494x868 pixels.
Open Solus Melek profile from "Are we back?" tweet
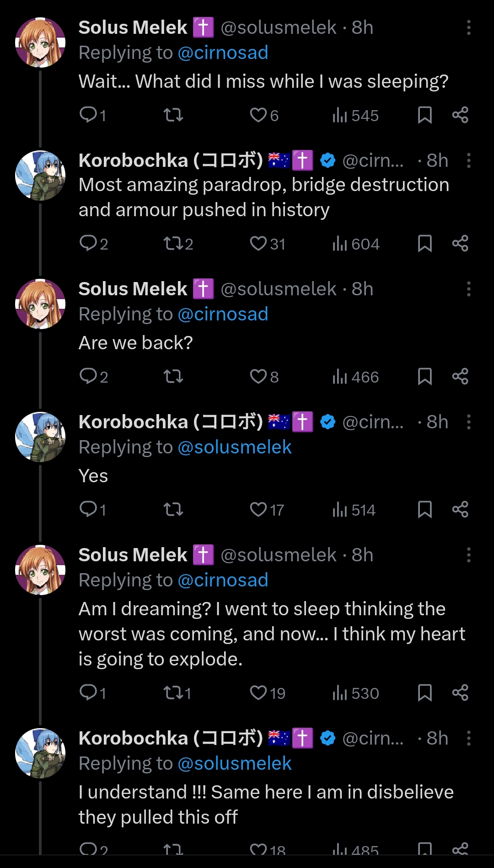[133, 289]
